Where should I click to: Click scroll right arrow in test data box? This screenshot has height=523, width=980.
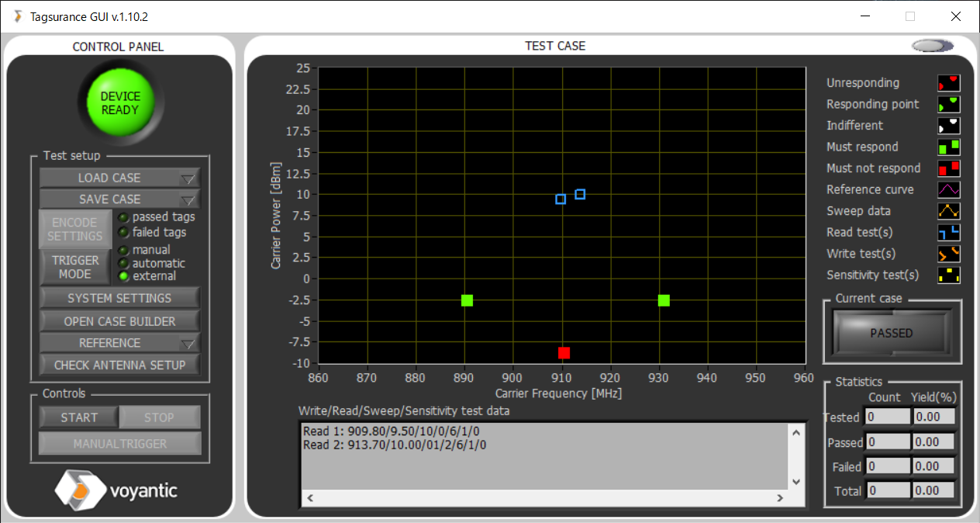click(779, 498)
